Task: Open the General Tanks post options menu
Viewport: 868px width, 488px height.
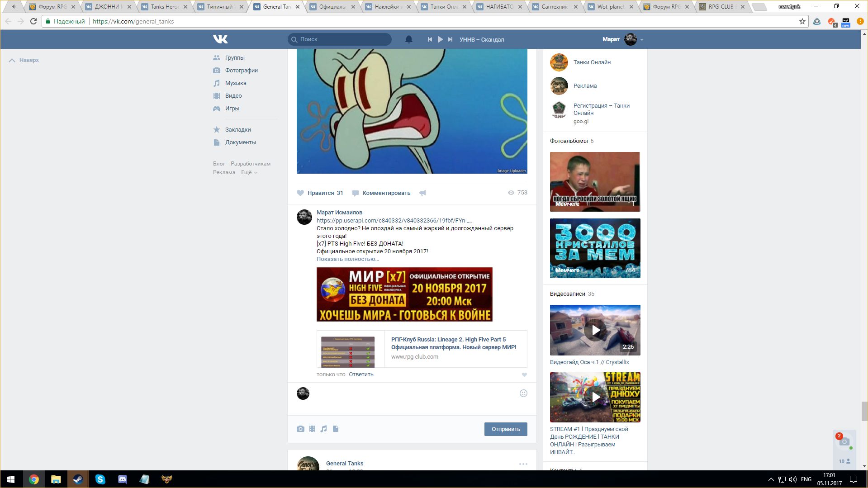Action: click(523, 464)
